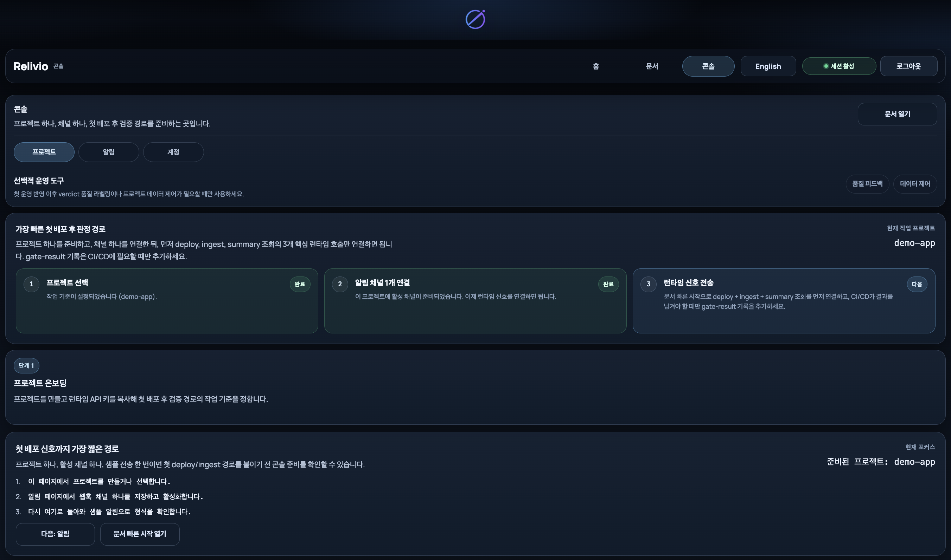Click the 완료 badge on 알림 채널 1개 연결
The width and height of the screenshot is (951, 560).
pyautogui.click(x=608, y=284)
